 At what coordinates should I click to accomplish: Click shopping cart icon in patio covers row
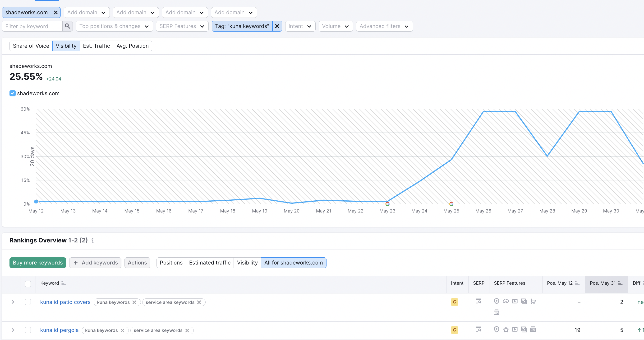coord(533,301)
